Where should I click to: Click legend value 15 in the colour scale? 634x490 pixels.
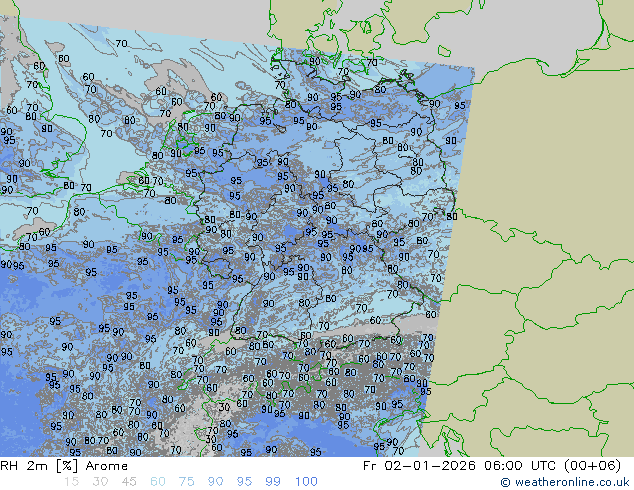[71, 482]
